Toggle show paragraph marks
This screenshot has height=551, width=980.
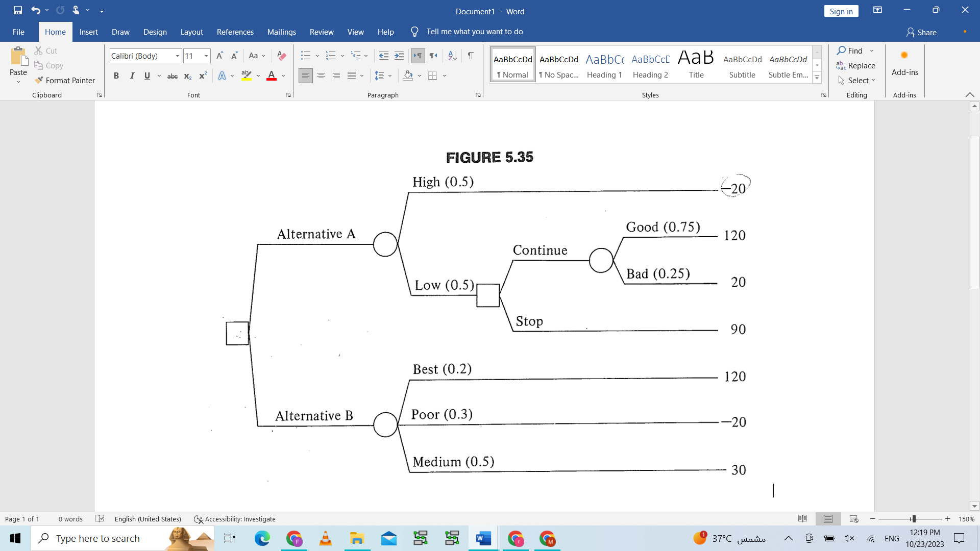coord(471,56)
